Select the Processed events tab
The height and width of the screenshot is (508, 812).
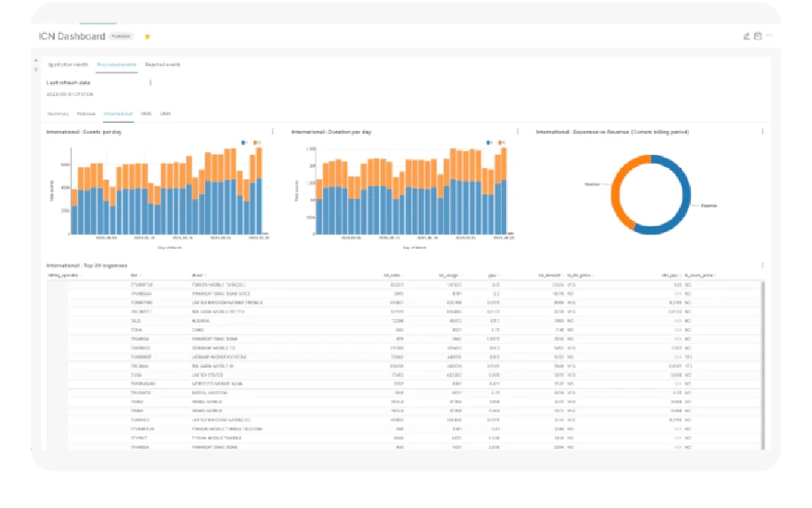click(x=116, y=64)
